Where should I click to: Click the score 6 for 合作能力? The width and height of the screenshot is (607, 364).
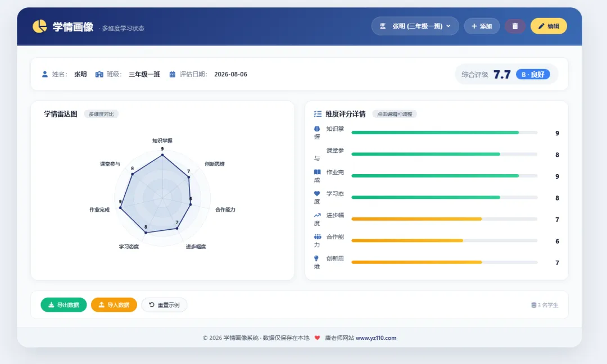click(x=557, y=242)
